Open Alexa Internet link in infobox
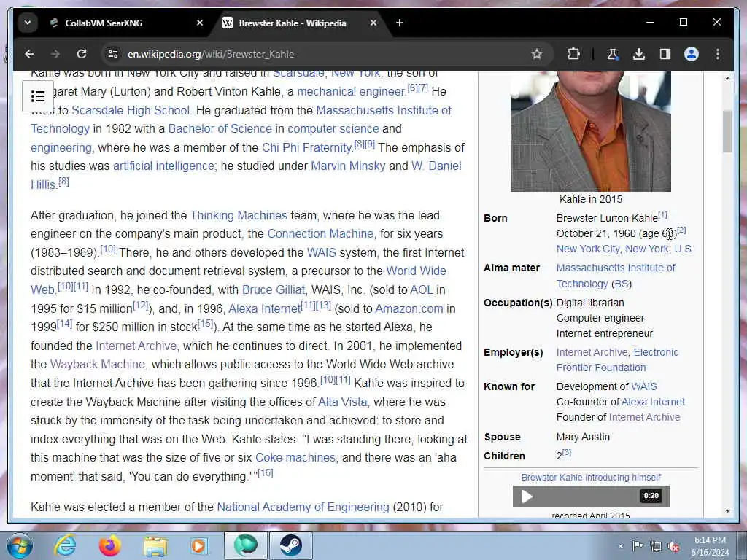This screenshot has width=747, height=560. pos(653,402)
